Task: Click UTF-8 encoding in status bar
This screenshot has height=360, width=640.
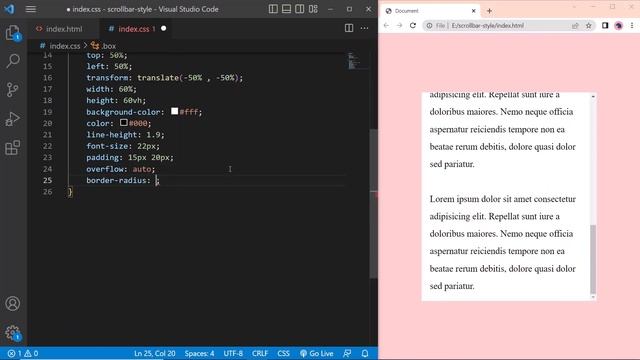Action: coord(233,353)
